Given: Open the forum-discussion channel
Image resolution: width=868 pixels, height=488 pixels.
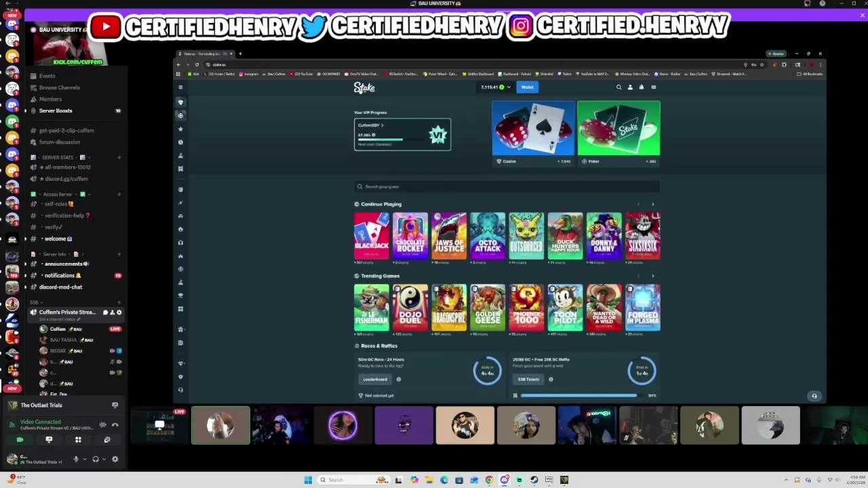Looking at the screenshot, I should (x=60, y=142).
